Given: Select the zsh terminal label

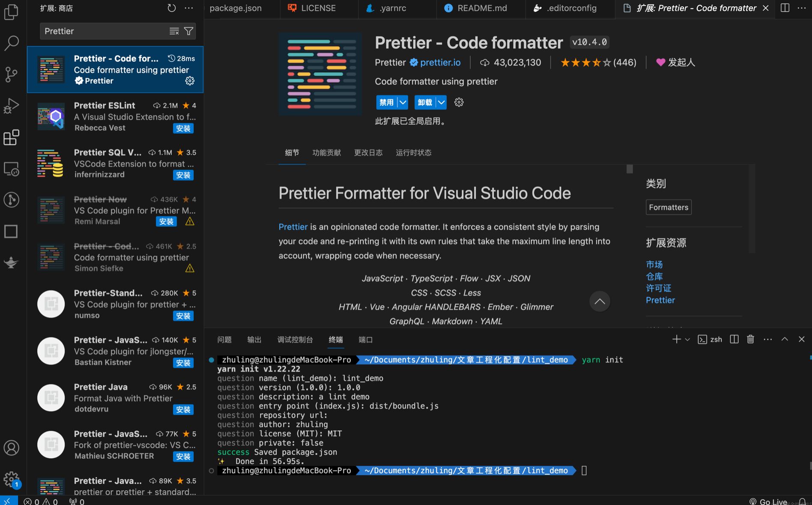Looking at the screenshot, I should 710,340.
